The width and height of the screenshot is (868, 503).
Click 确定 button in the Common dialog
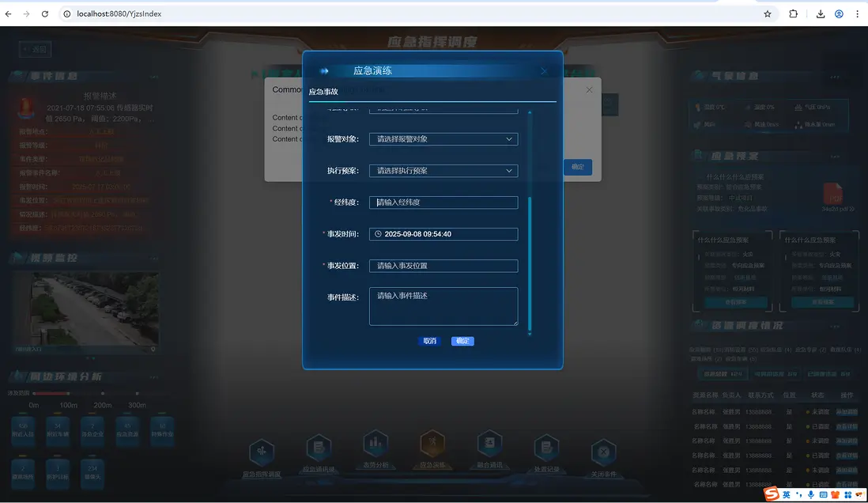[577, 168]
